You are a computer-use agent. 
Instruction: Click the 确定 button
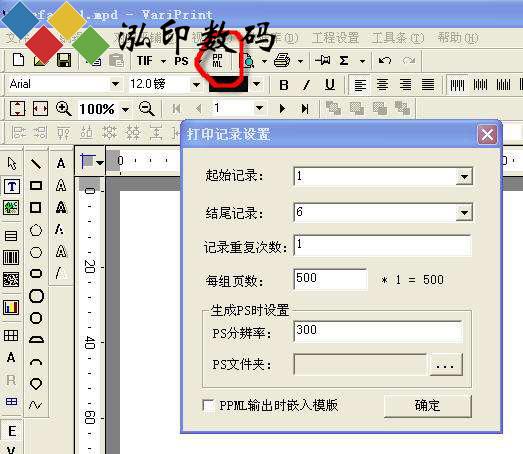(428, 406)
